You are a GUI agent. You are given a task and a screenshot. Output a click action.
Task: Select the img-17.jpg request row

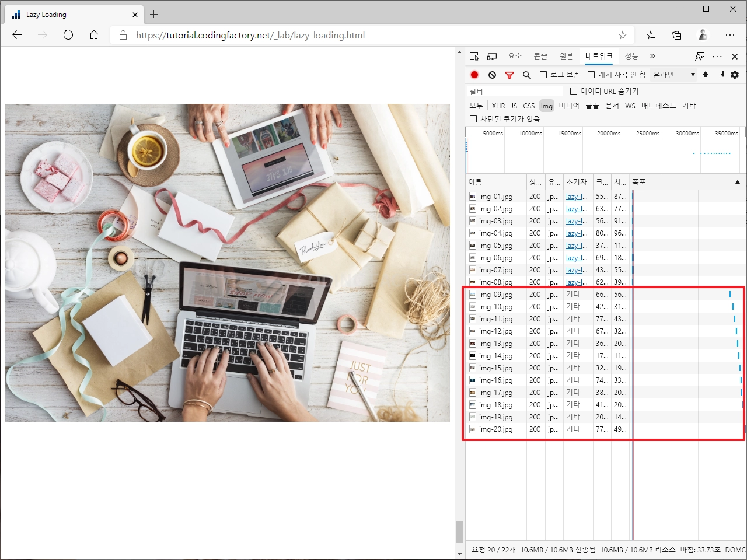click(x=606, y=393)
